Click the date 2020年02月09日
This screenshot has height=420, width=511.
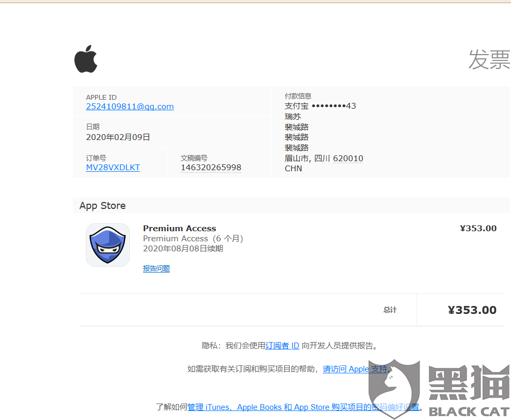click(x=118, y=137)
